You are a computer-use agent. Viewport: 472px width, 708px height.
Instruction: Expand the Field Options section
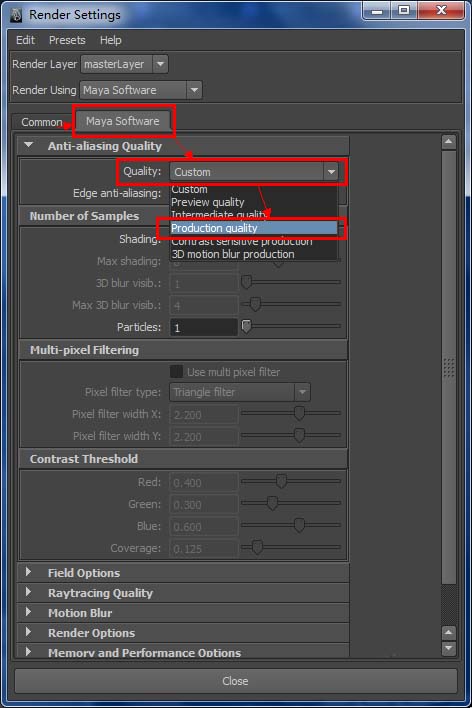[28, 572]
